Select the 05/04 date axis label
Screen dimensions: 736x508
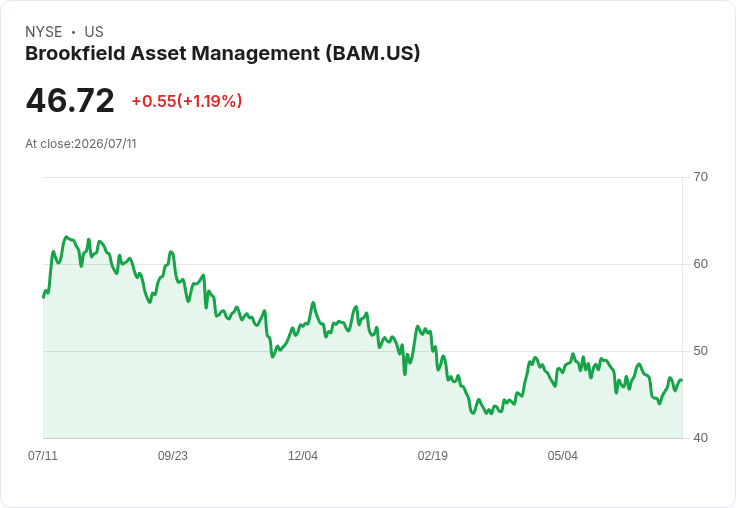563,456
